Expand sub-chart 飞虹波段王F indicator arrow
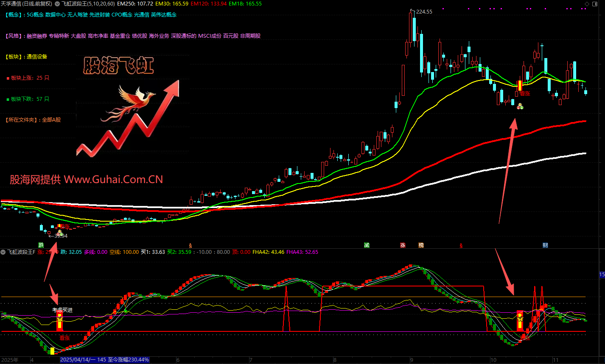The width and height of the screenshot is (605, 364). point(4,252)
